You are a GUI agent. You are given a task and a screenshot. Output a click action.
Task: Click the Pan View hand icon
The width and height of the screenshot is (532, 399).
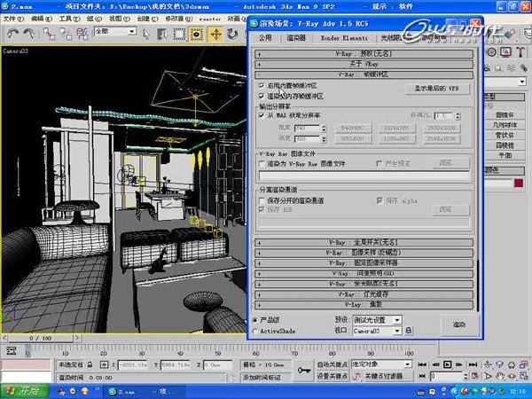(x=499, y=376)
